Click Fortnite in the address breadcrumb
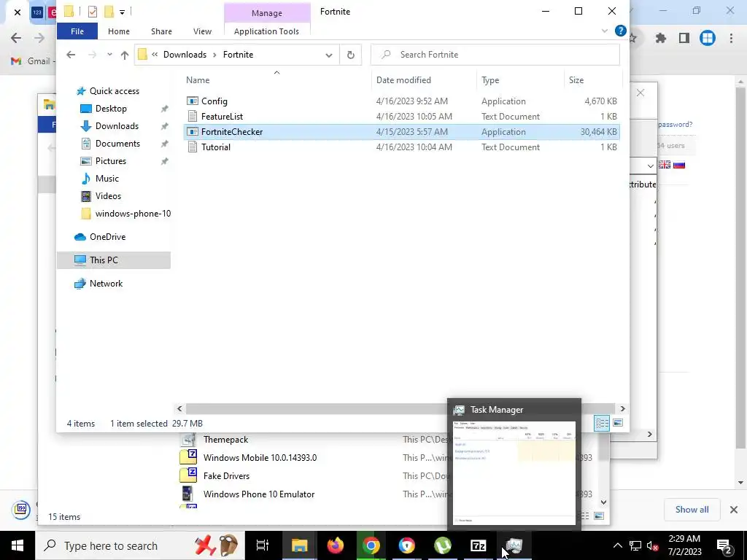Image resolution: width=747 pixels, height=560 pixels. coord(239,55)
